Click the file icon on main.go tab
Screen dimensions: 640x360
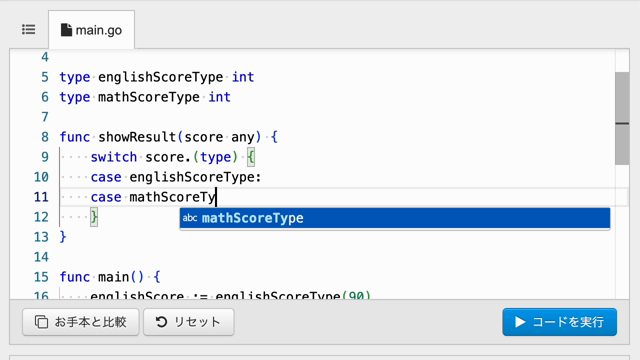click(66, 30)
